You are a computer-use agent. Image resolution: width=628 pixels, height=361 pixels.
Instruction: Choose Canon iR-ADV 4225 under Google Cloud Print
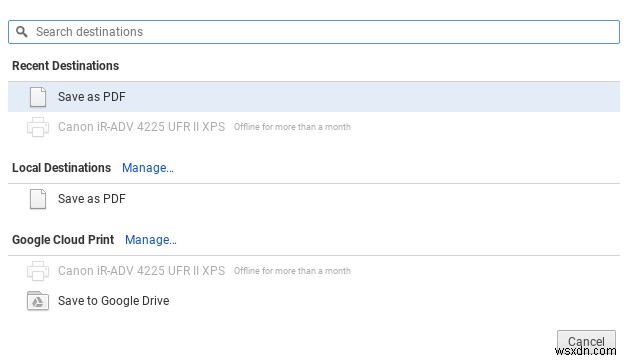point(314,271)
